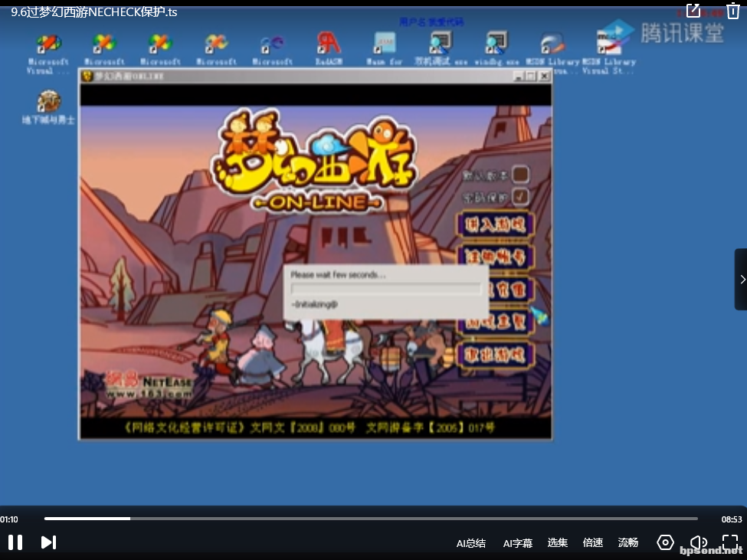Click the 进入游戏 enter game button
The image size is (747, 560).
495,224
